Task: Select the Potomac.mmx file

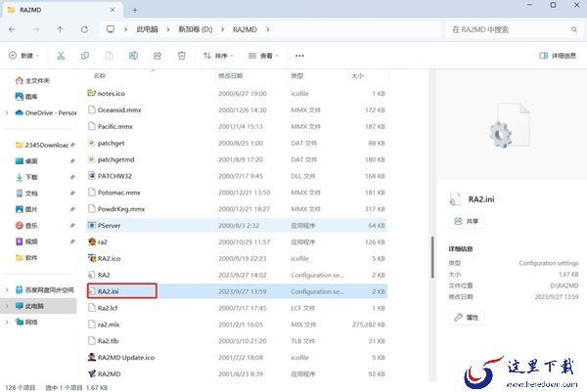Action: [x=237, y=193]
